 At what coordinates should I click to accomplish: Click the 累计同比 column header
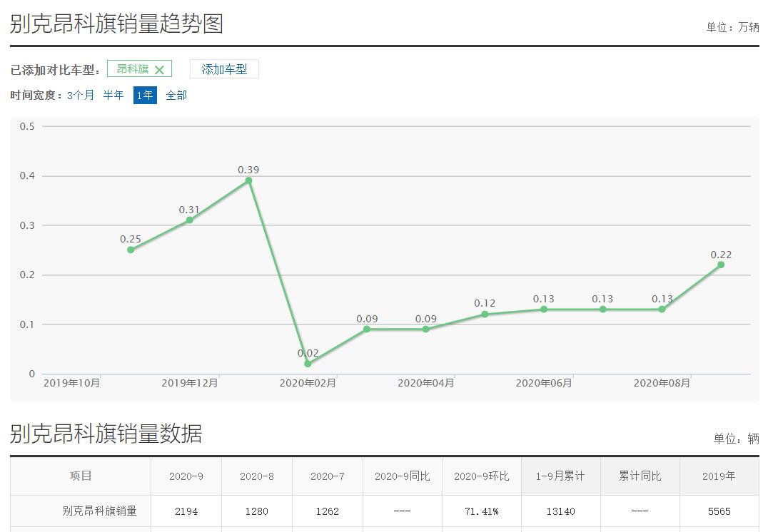(640, 476)
